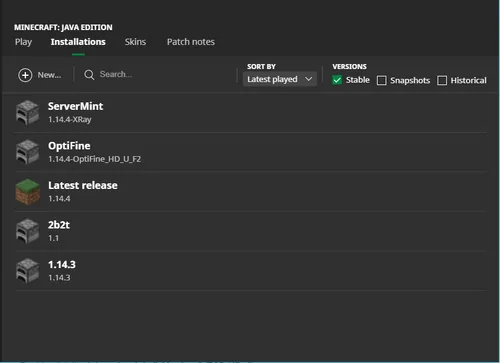Click the 1.14.3 installation furnace icon
Screen dimensions: 500x363
click(27, 271)
